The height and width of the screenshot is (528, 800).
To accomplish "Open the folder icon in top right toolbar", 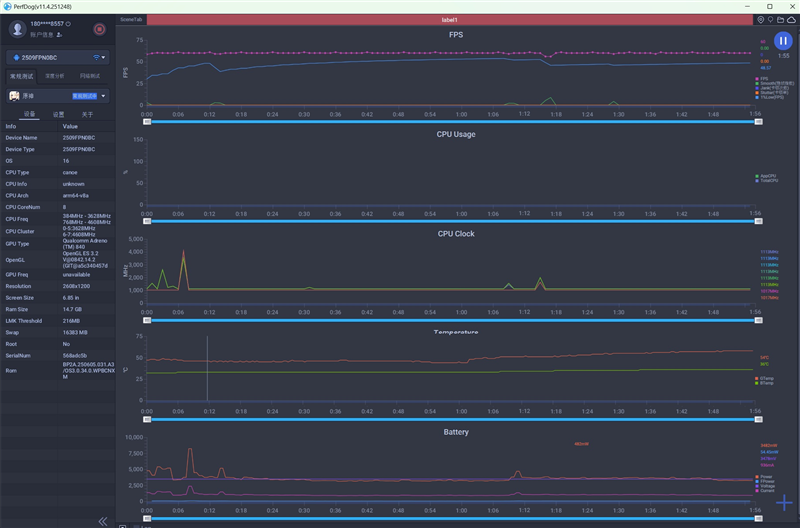I will [x=781, y=19].
